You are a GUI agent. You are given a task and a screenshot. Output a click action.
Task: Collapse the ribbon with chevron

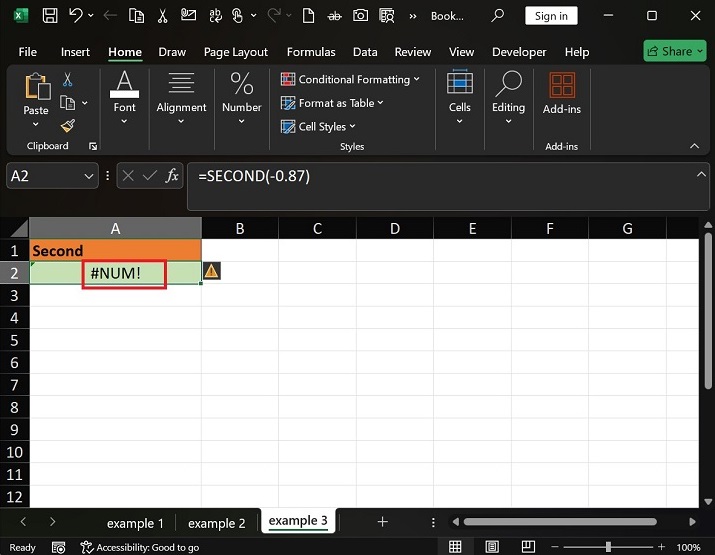pyautogui.click(x=694, y=146)
